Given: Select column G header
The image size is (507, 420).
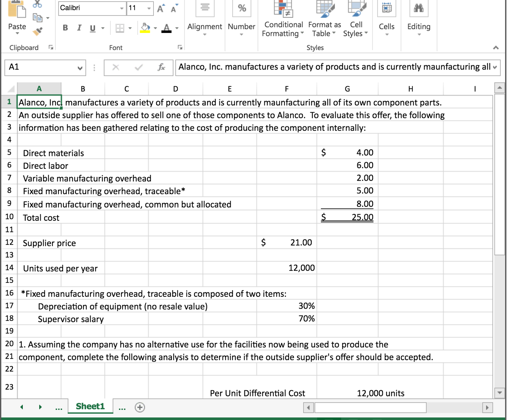Looking at the screenshot, I should point(347,89).
